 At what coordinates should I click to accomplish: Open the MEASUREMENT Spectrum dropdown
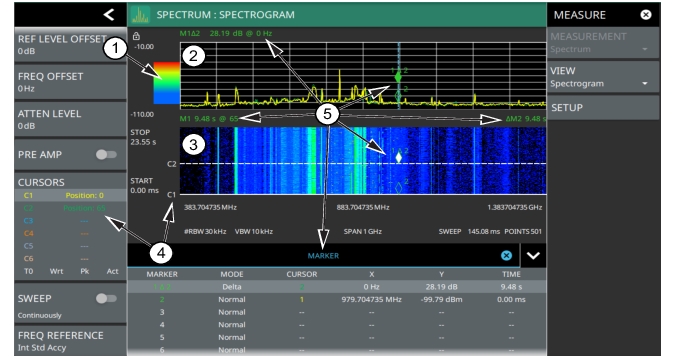click(603, 43)
